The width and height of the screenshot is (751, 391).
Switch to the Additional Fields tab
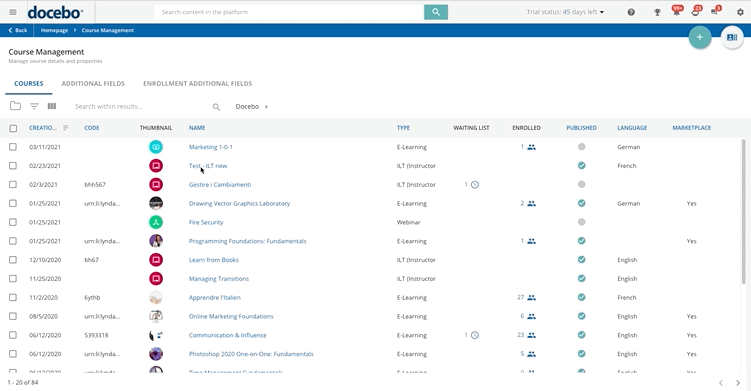click(x=93, y=83)
